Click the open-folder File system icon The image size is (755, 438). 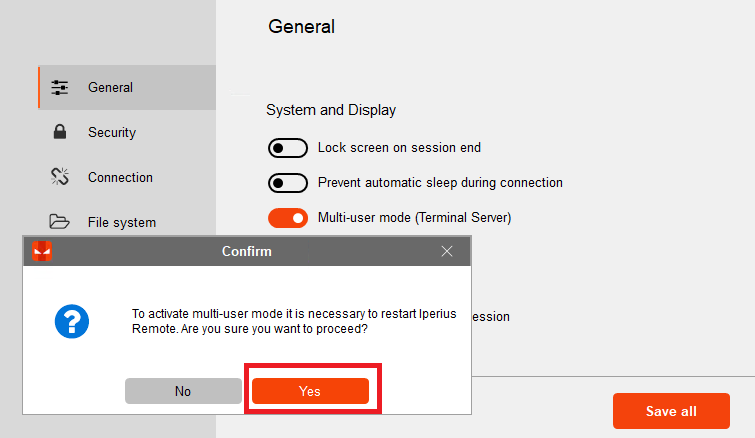coord(60,221)
